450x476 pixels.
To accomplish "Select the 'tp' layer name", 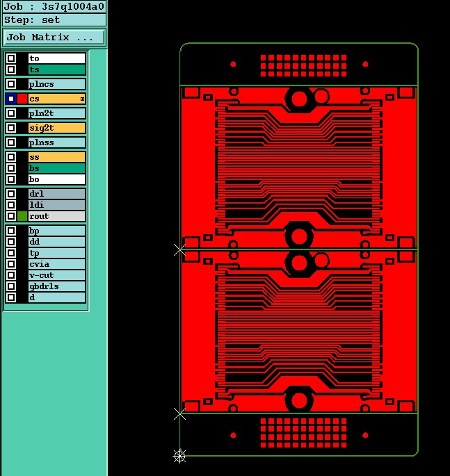I will (57, 253).
